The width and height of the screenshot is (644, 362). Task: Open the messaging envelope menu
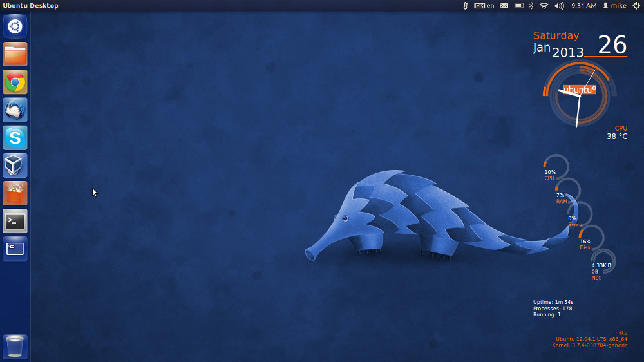(504, 6)
